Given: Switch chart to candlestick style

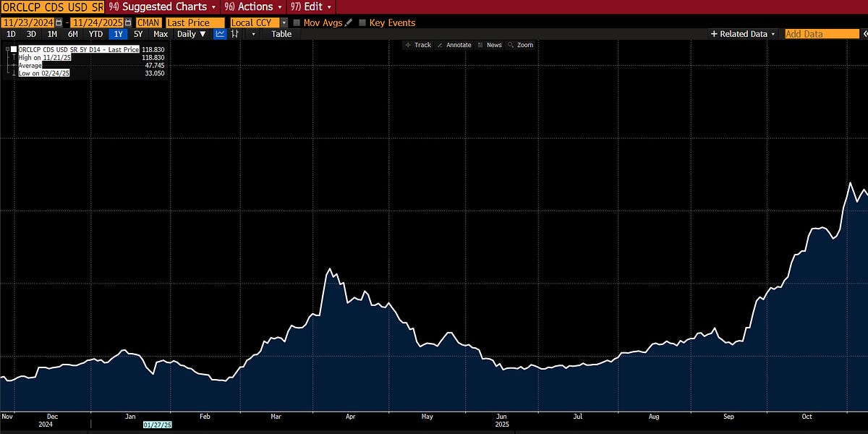Looking at the screenshot, I should click(237, 33).
